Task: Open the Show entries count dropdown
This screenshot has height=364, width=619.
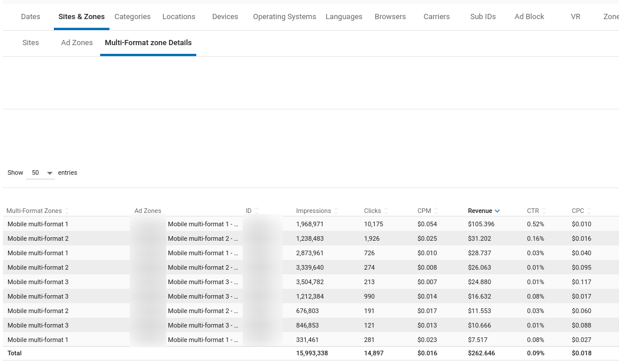Action: coord(41,173)
